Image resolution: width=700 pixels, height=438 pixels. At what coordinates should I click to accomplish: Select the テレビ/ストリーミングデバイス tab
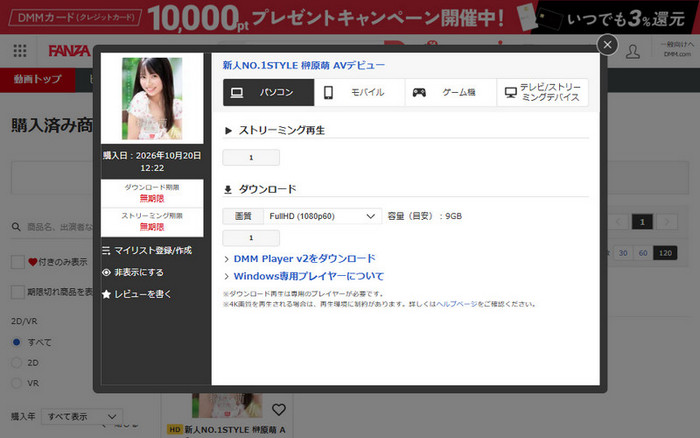[542, 92]
